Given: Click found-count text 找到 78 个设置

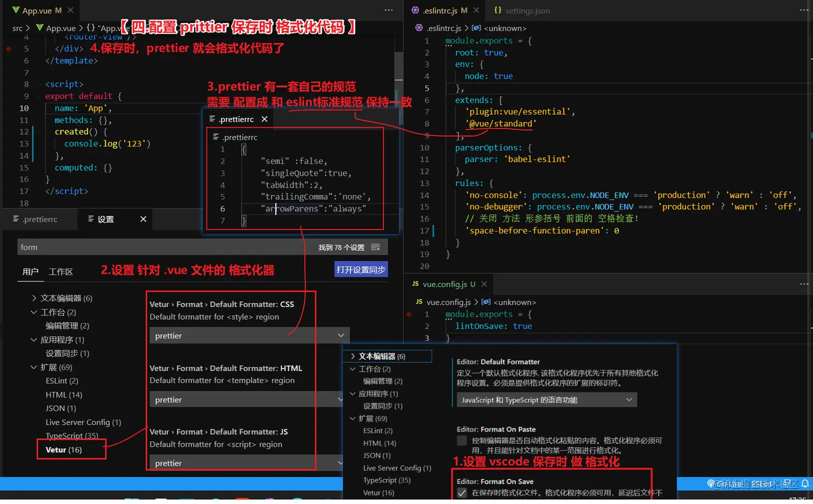Looking at the screenshot, I should [x=341, y=247].
